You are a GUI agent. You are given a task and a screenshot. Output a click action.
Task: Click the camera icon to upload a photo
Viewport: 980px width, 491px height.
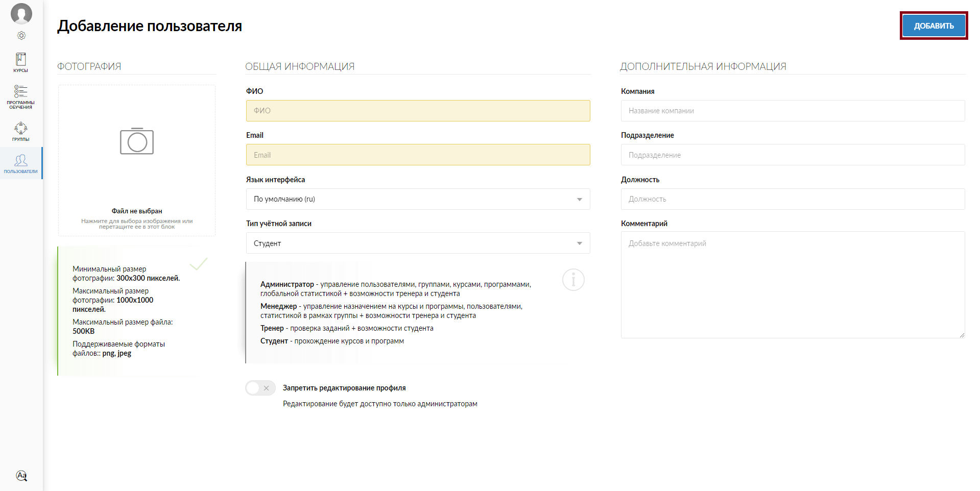coord(137,141)
